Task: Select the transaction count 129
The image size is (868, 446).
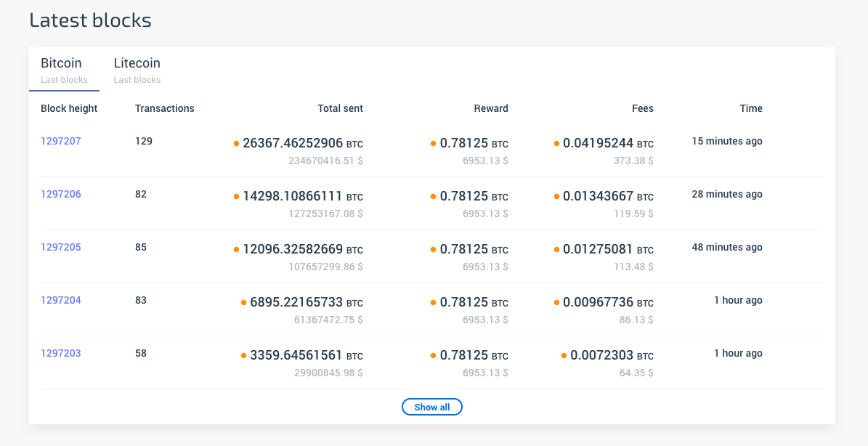Action: tap(143, 141)
